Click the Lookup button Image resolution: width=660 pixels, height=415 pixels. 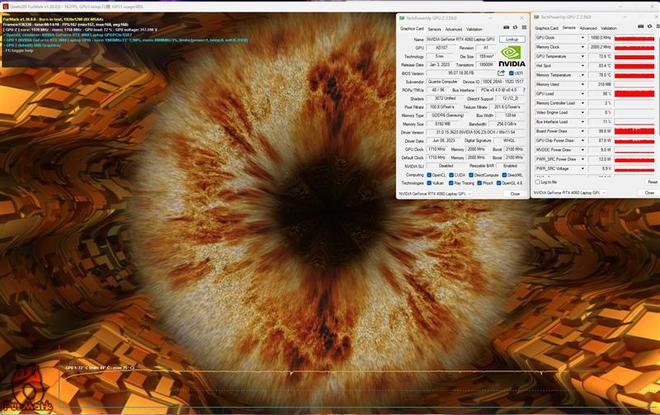(x=511, y=39)
